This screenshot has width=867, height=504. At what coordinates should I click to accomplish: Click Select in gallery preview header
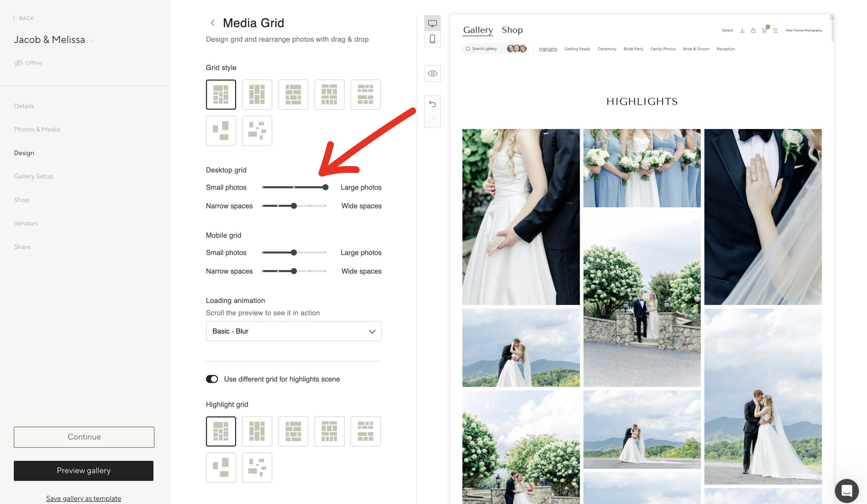[x=727, y=30]
